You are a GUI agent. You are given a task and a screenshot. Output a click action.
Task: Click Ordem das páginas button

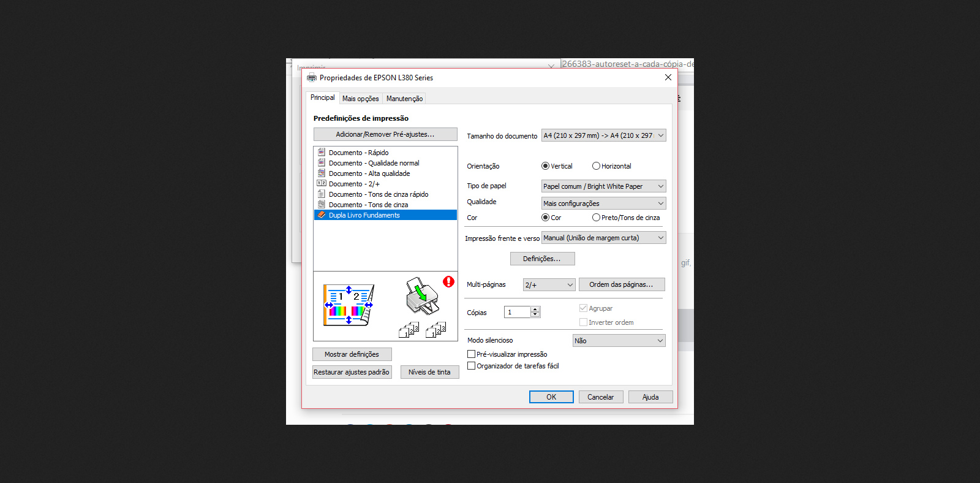pyautogui.click(x=622, y=284)
